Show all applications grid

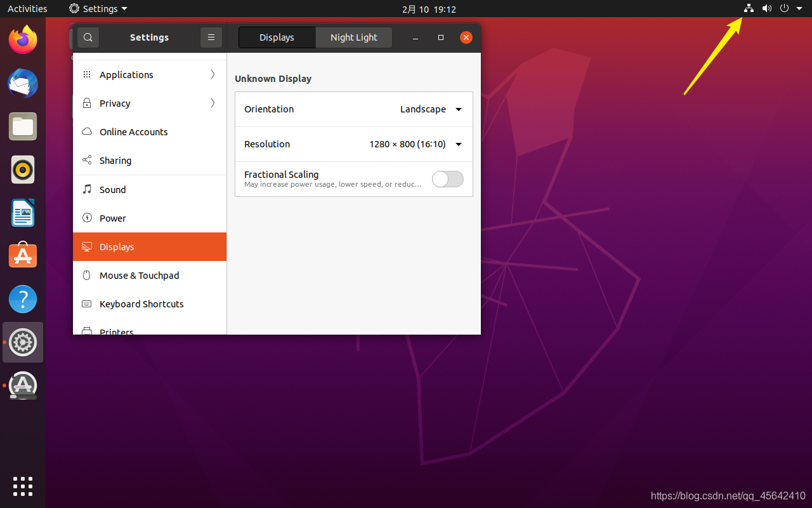pos(23,486)
